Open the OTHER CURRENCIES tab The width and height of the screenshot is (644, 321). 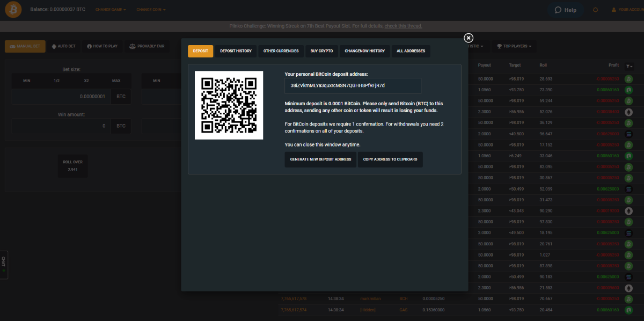tap(281, 51)
